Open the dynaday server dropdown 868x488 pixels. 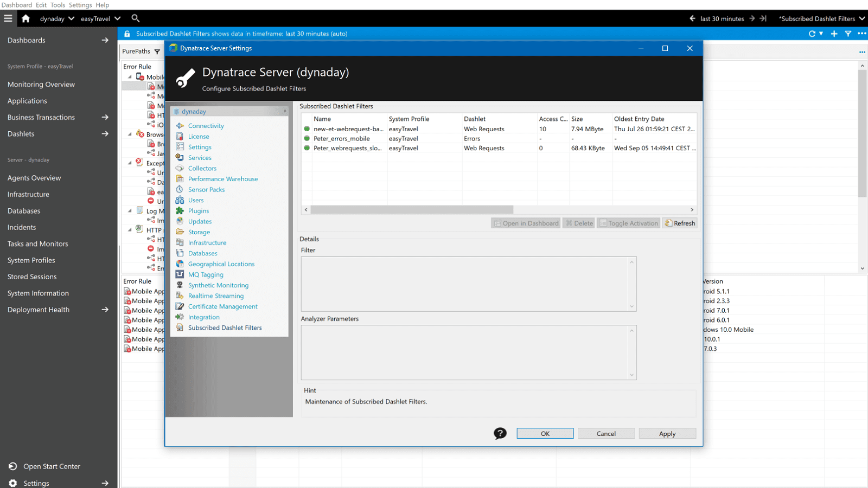point(71,18)
